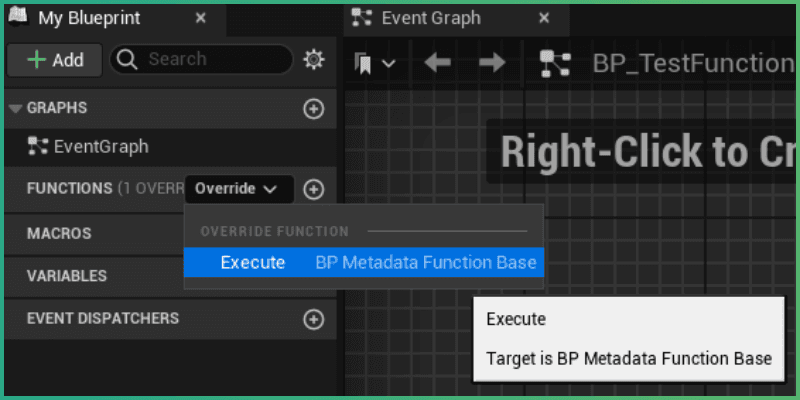Select Execute override function entry

click(x=364, y=263)
